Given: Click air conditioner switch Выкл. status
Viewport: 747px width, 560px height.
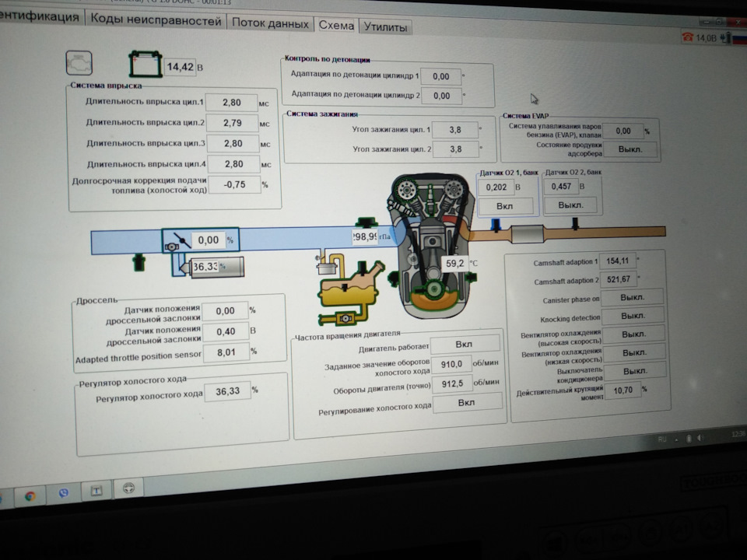Looking at the screenshot, I should [x=635, y=371].
